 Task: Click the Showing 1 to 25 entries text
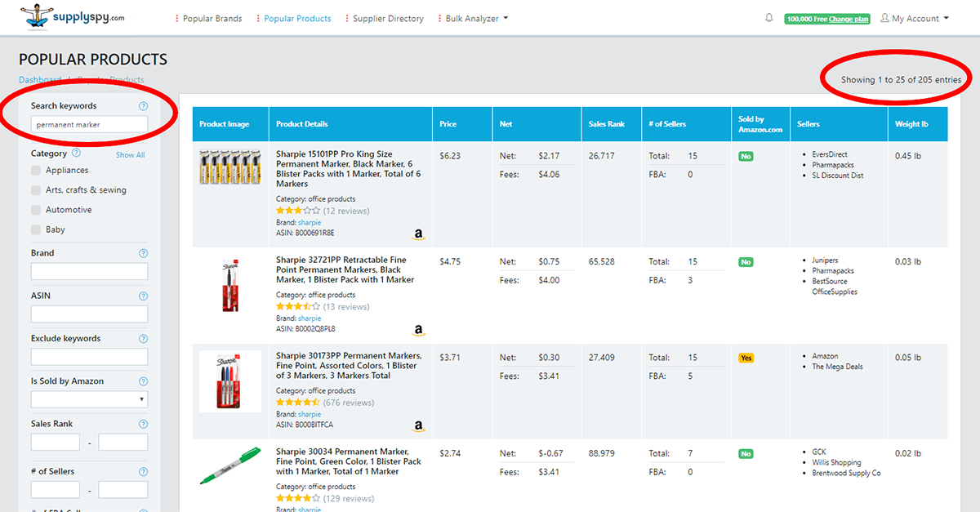click(x=902, y=80)
